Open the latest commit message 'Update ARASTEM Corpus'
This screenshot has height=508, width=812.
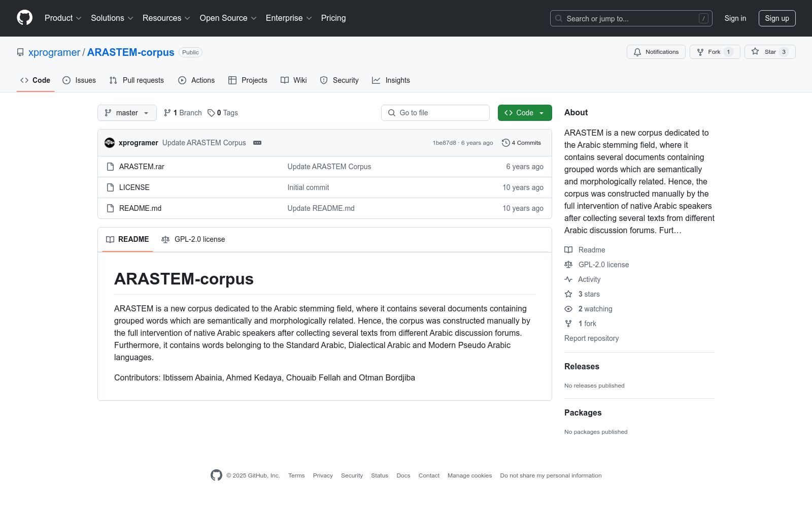[x=204, y=143]
